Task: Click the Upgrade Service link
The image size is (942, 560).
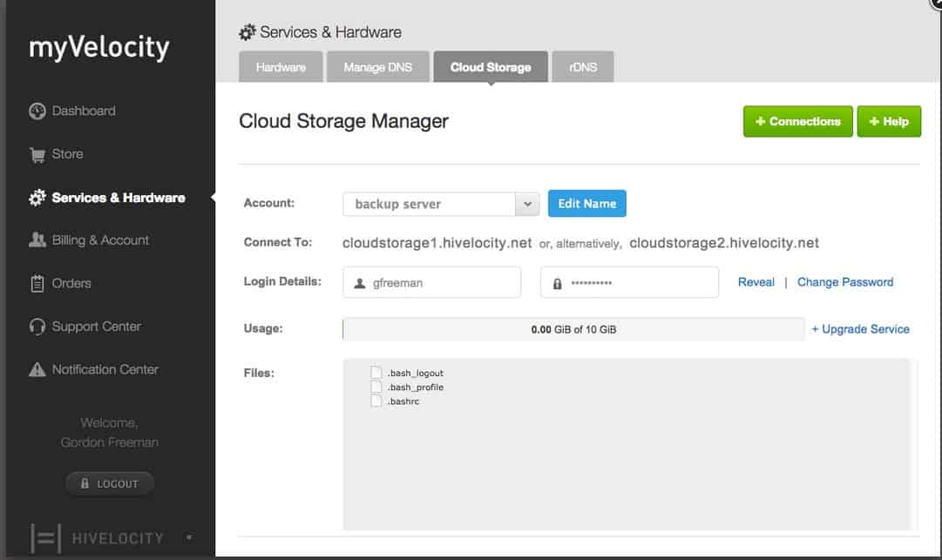Action: pos(860,329)
